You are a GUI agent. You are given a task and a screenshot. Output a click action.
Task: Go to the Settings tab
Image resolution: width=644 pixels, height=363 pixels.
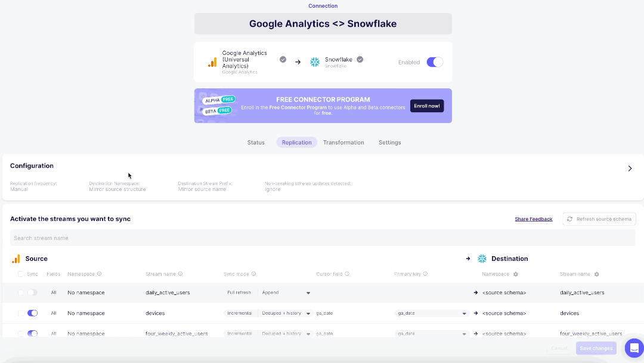pyautogui.click(x=390, y=143)
